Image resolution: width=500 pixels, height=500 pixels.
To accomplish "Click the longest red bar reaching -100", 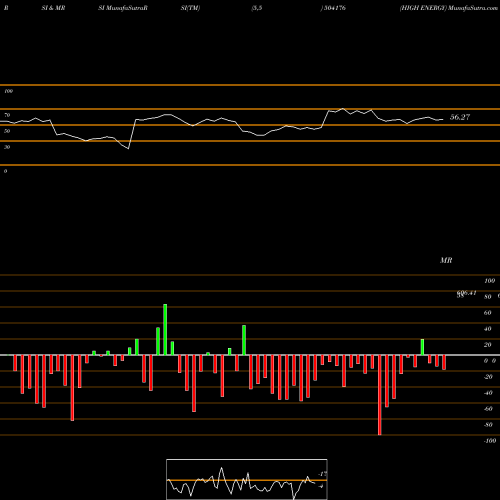I will click(380, 395).
